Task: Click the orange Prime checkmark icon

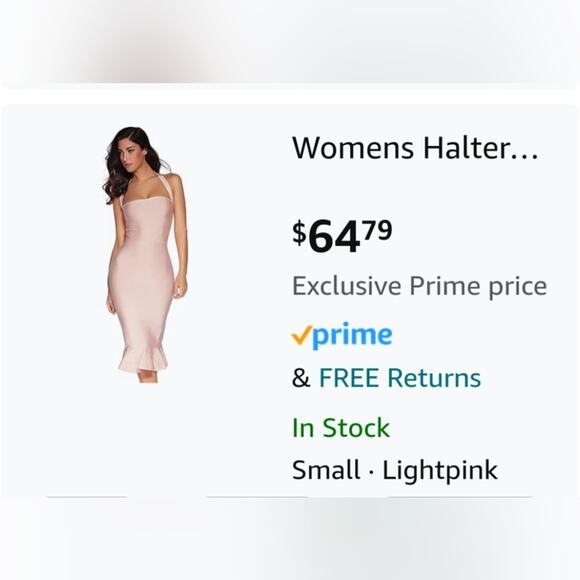Action: [x=301, y=335]
